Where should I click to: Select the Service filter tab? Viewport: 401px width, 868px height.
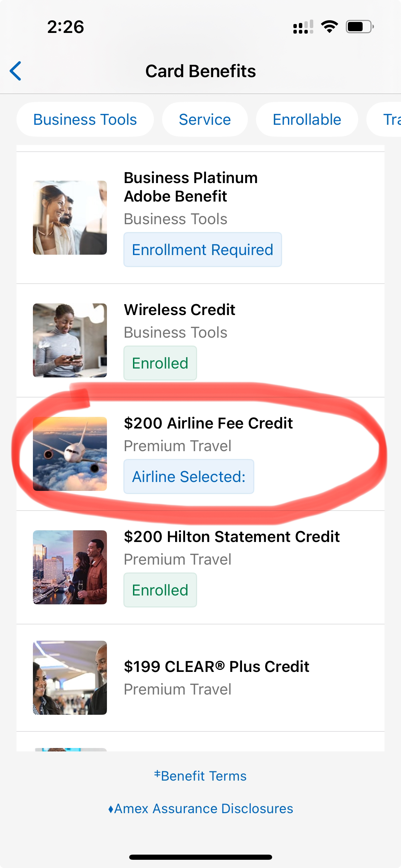point(205,120)
